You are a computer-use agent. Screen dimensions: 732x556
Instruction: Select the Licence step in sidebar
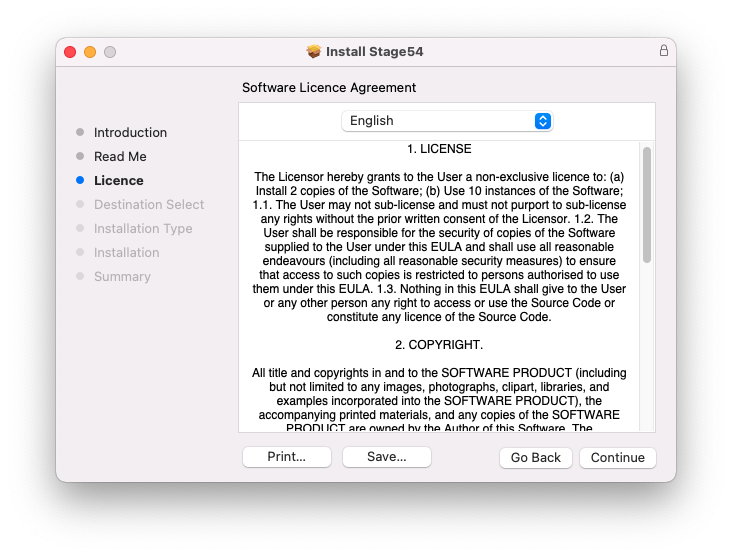[119, 181]
